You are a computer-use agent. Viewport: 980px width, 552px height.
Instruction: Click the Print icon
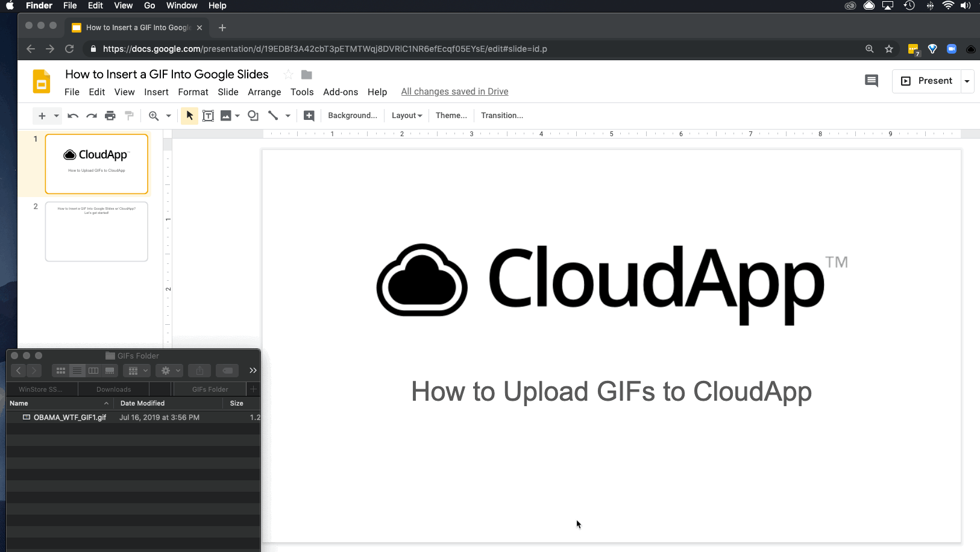coord(110,115)
